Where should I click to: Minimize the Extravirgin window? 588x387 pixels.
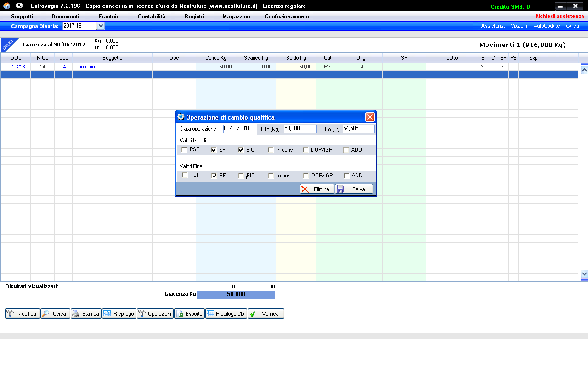(561, 6)
